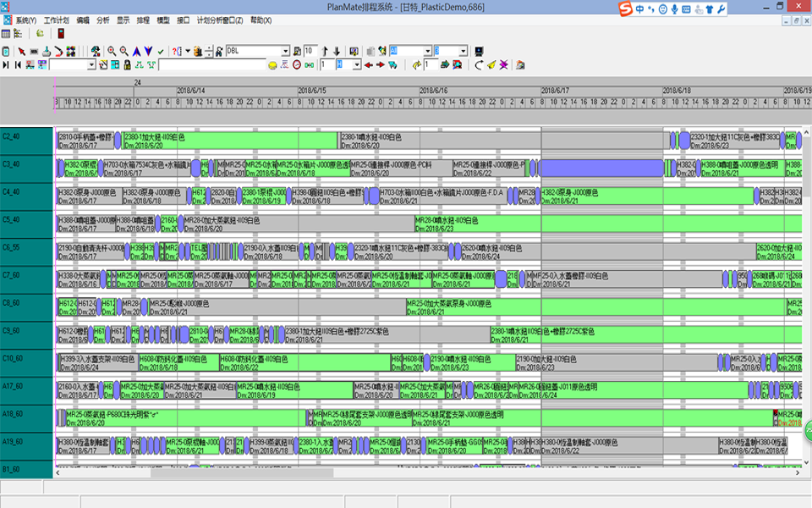Click the black up arrow icon
812x508 pixels.
[x=325, y=52]
